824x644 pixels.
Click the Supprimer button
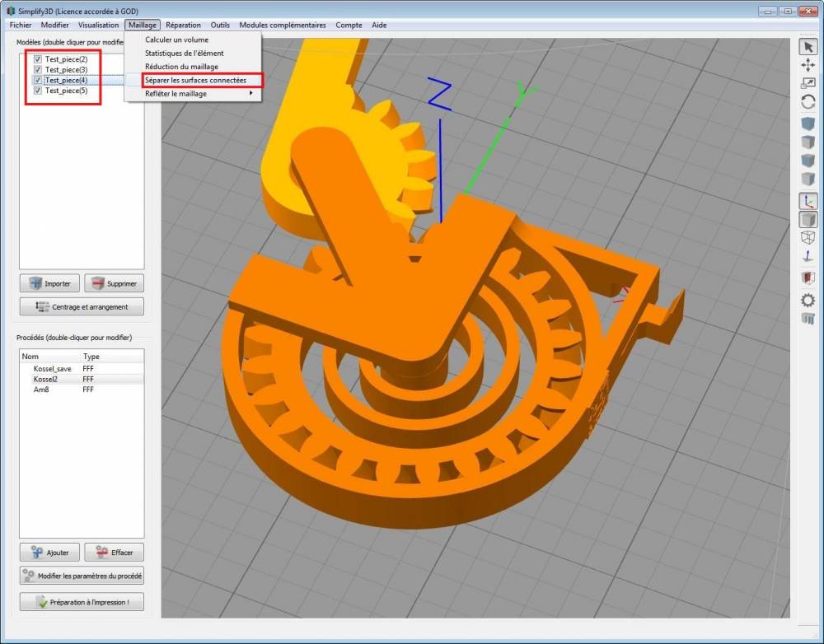(114, 283)
